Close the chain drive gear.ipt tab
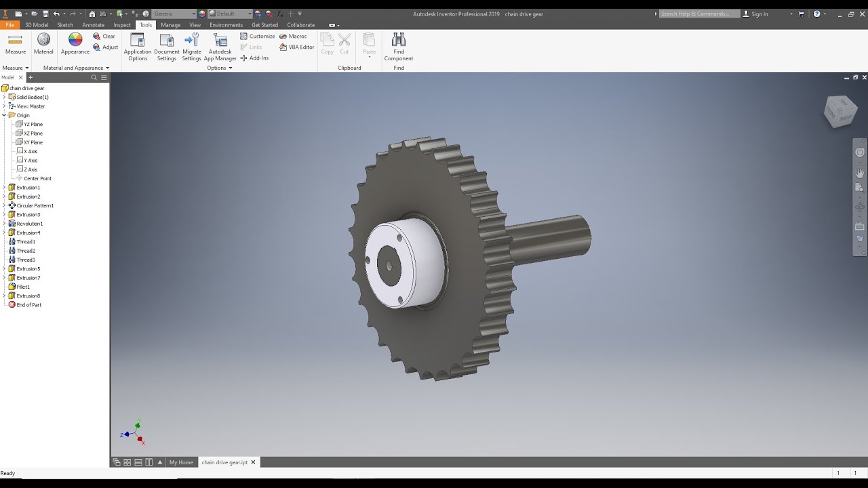 [253, 462]
